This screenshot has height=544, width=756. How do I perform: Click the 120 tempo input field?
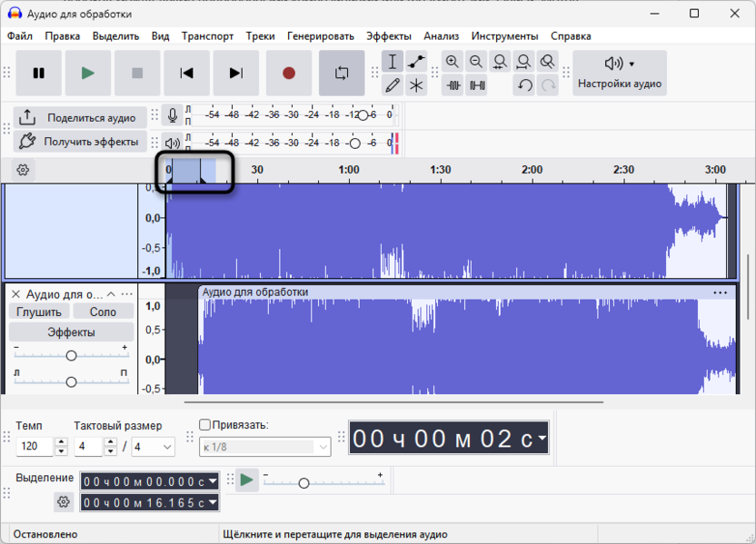35,447
